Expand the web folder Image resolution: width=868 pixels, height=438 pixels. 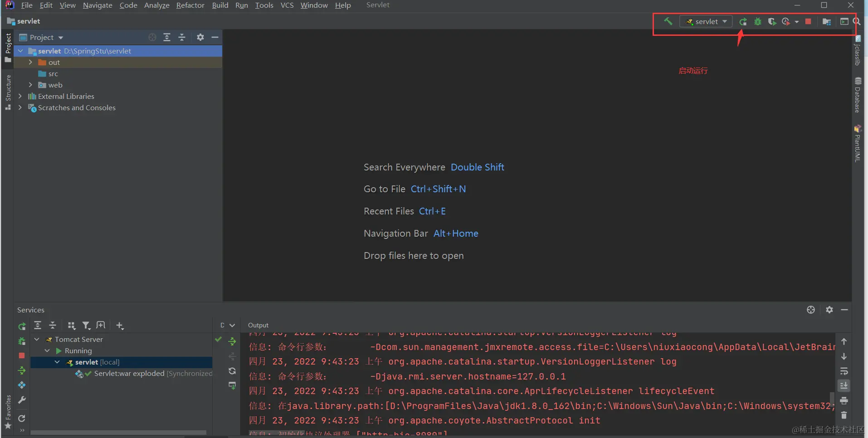30,85
